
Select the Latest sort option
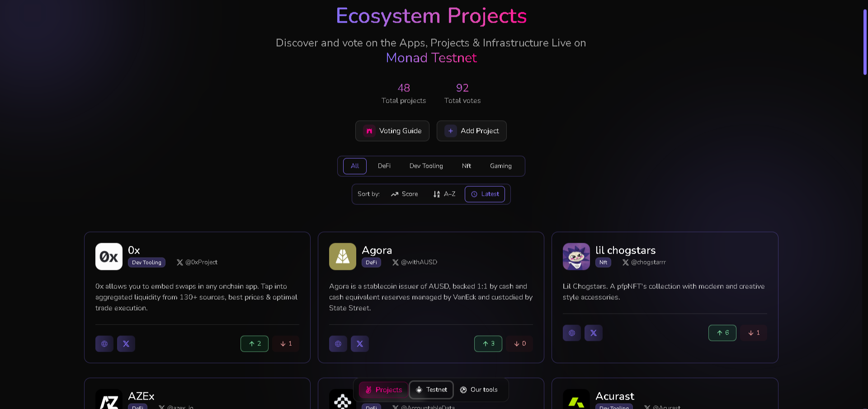485,194
